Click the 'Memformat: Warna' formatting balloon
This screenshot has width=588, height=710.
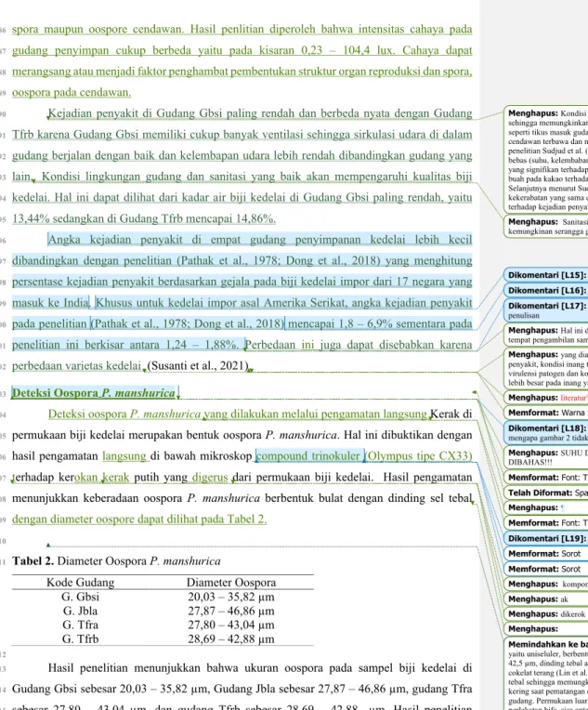pos(546,413)
